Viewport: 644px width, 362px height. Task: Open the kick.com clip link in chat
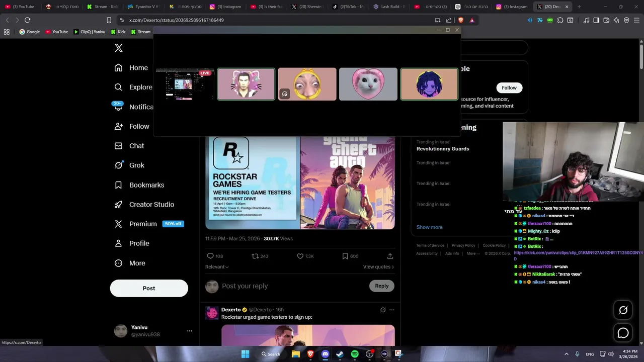(x=578, y=256)
